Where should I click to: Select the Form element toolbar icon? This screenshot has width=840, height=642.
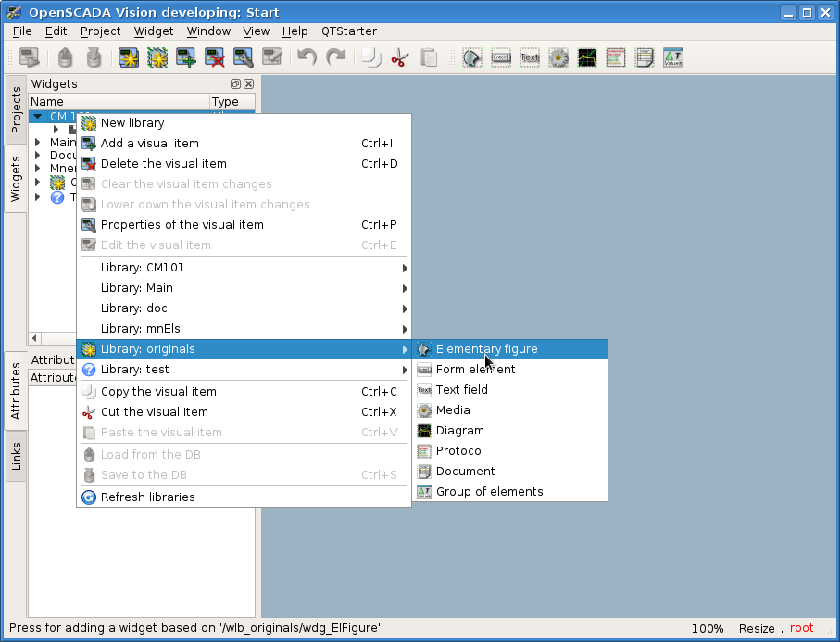point(501,57)
